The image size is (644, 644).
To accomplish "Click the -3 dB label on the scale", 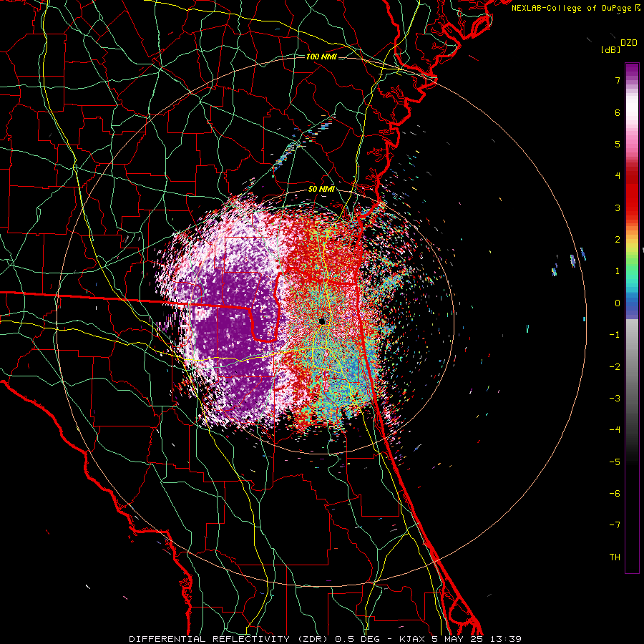I will (615, 399).
